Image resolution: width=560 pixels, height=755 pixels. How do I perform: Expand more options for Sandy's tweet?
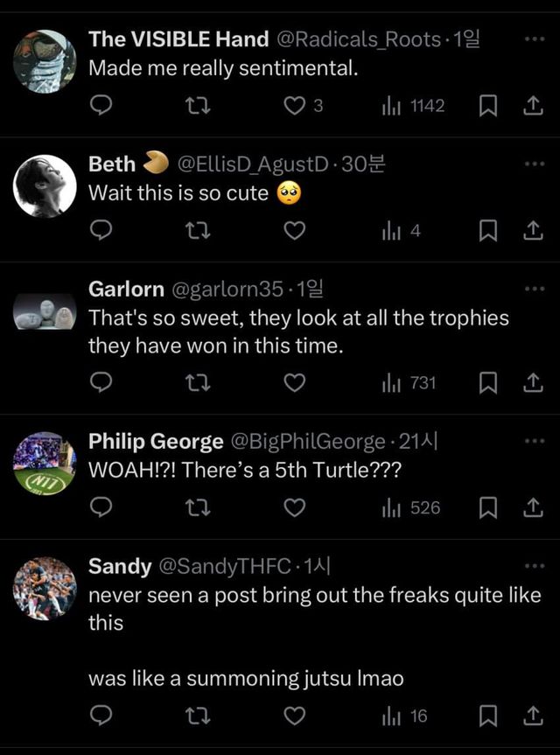coord(533,566)
